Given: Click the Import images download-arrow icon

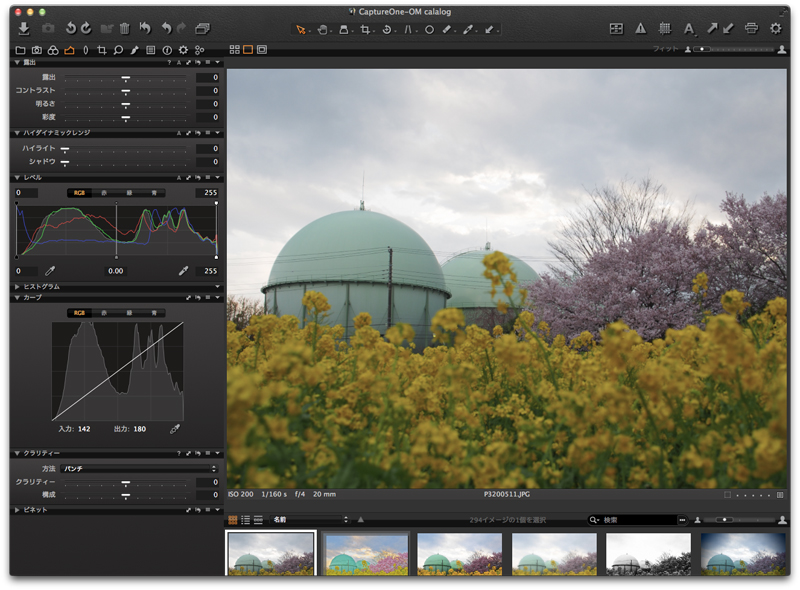Looking at the screenshot, I should pyautogui.click(x=24, y=29).
